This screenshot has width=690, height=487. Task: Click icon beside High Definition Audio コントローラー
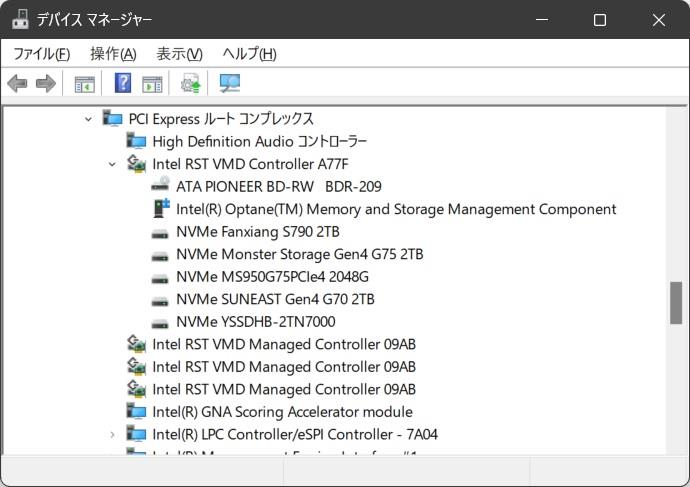click(136, 141)
